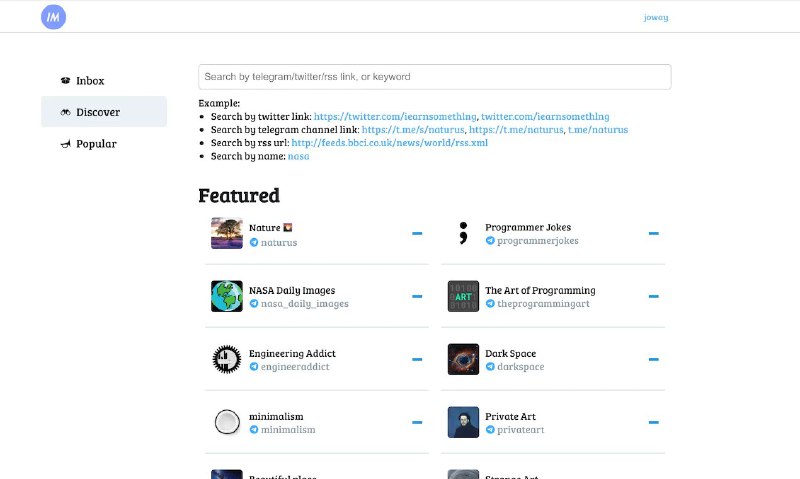Image resolution: width=800 pixels, height=479 pixels.
Task: Click the minimalism channel avatar
Action: pyautogui.click(x=227, y=423)
